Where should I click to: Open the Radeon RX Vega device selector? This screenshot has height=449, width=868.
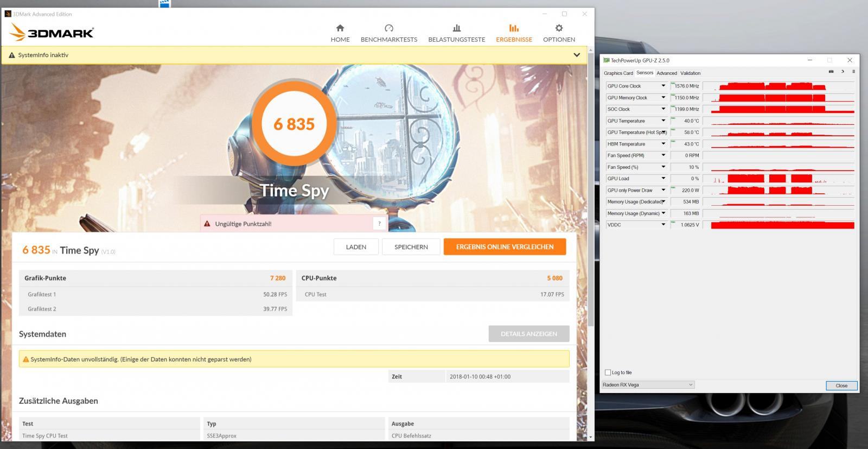tap(648, 385)
